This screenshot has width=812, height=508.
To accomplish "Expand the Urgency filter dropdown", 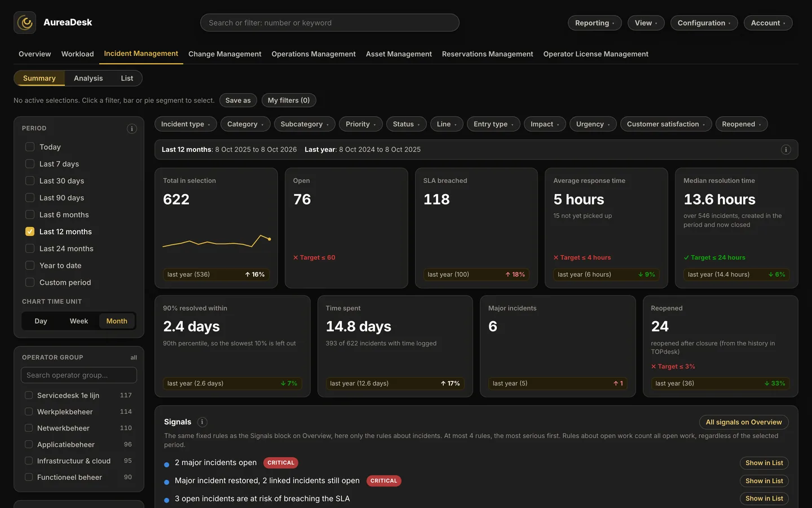I will coord(593,124).
